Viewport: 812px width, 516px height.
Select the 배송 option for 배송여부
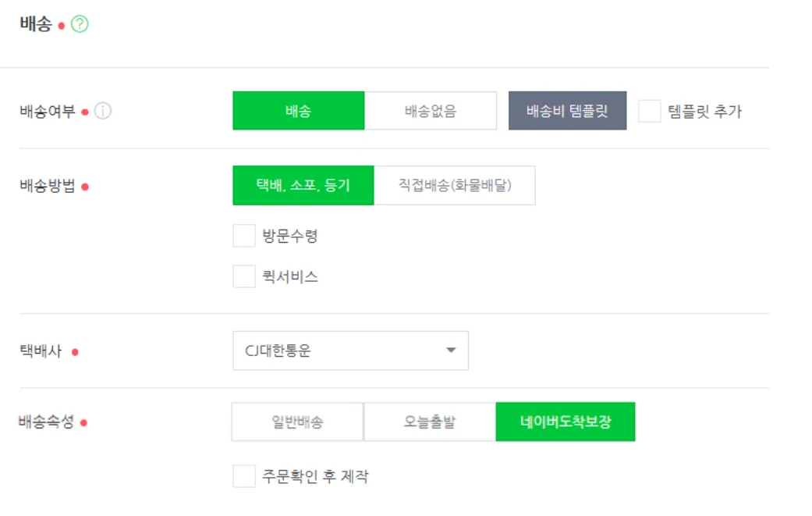tap(298, 111)
